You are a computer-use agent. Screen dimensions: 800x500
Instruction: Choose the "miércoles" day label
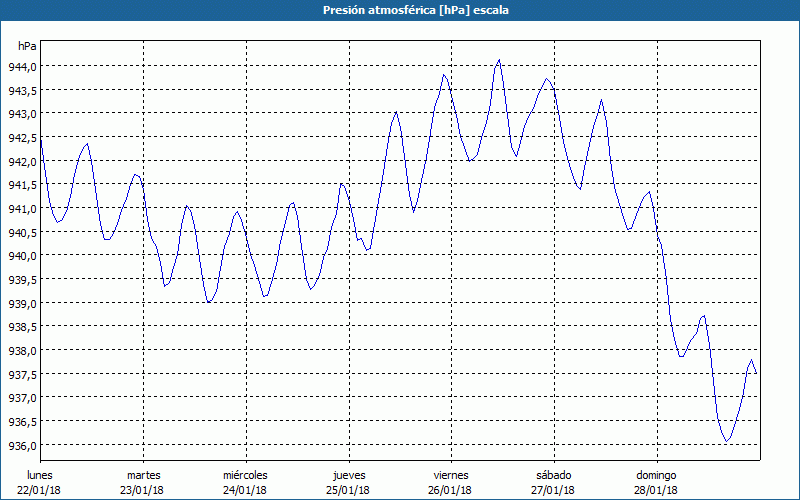pos(245,474)
